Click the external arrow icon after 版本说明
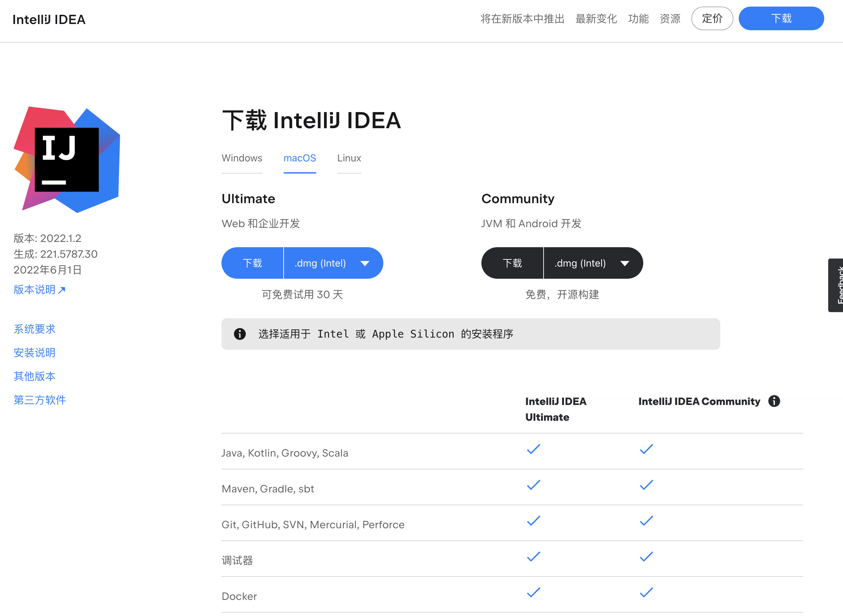This screenshot has width=843, height=616. [x=62, y=290]
